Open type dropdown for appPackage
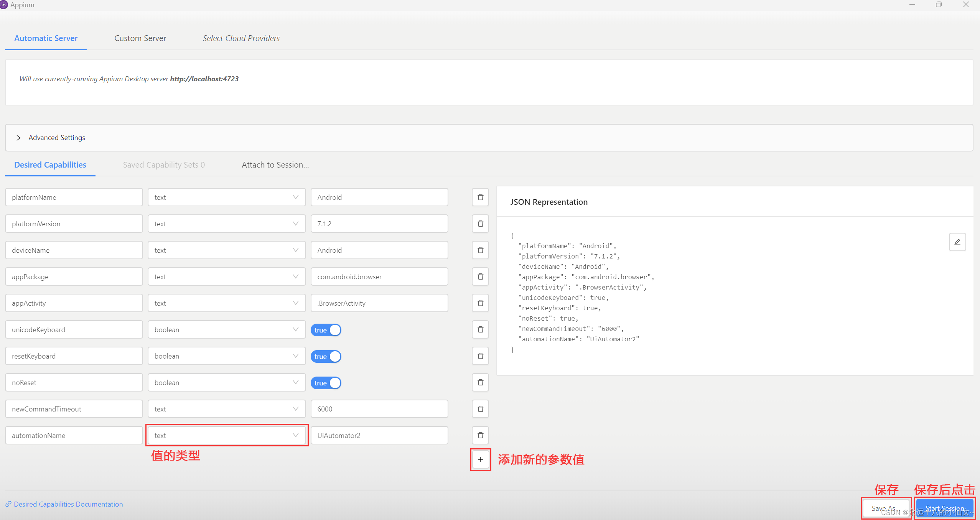Viewport: 980px width, 520px height. click(227, 276)
